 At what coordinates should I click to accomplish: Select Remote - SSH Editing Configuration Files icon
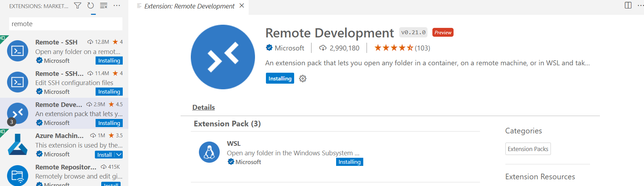pos(18,82)
